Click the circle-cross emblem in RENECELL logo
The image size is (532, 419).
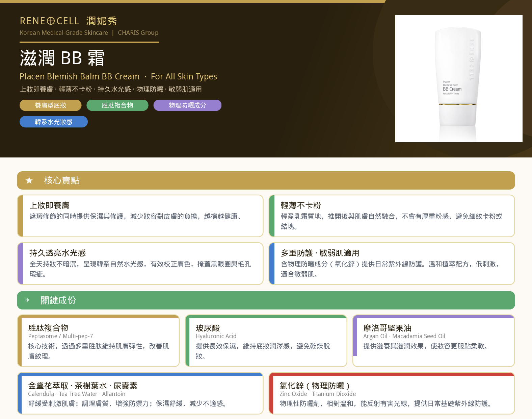(51, 21)
